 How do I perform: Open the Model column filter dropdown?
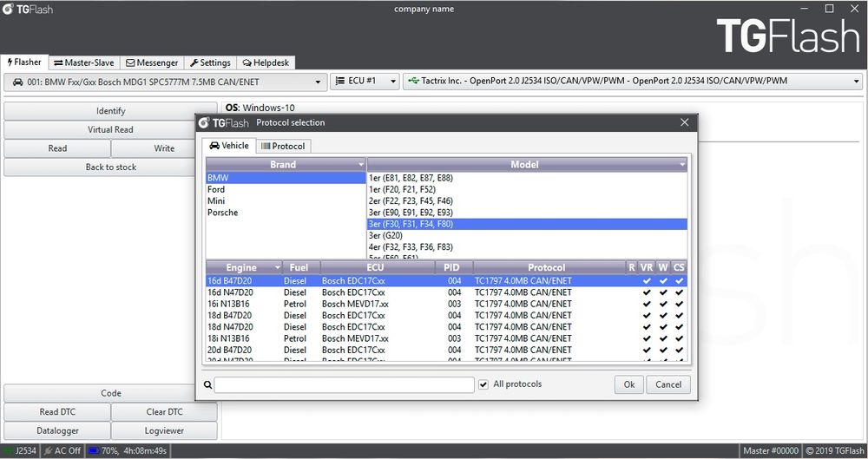tap(682, 165)
